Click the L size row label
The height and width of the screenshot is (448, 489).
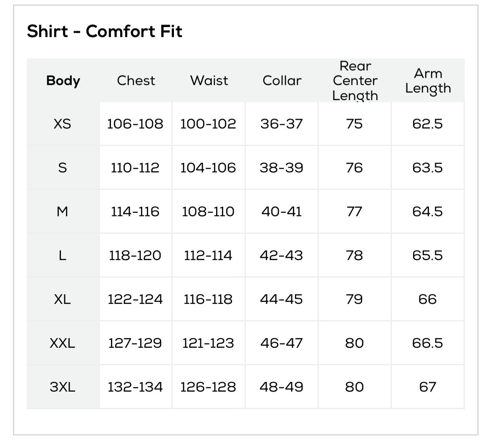(x=63, y=256)
